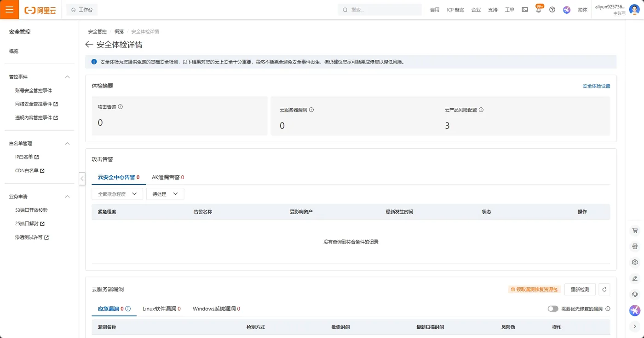Screen dimensions: 644x338
Task: Click the 重新检测 button
Action: point(580,289)
